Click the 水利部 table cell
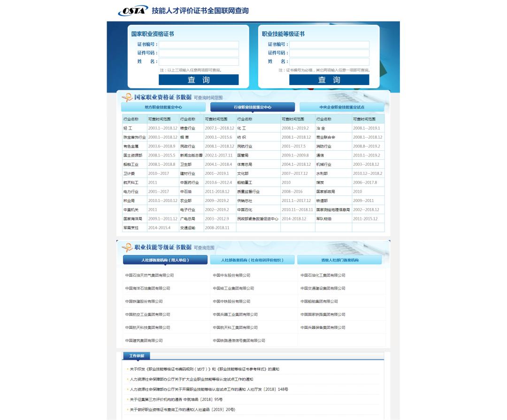 (333, 173)
